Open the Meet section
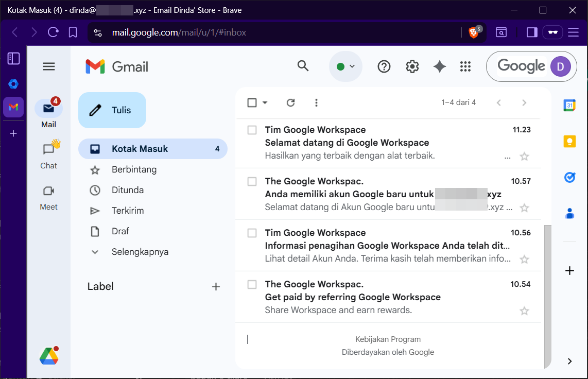588x379 pixels. coord(49,198)
